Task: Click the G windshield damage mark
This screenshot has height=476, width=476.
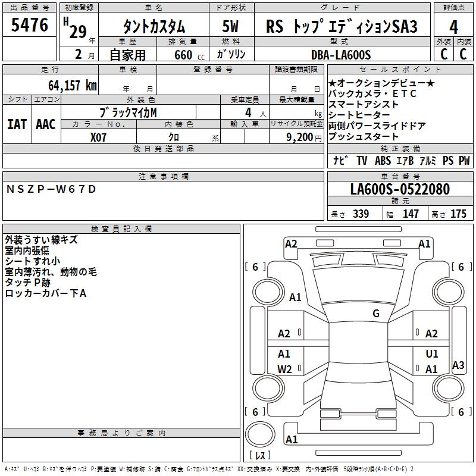Action: pyautogui.click(x=375, y=314)
